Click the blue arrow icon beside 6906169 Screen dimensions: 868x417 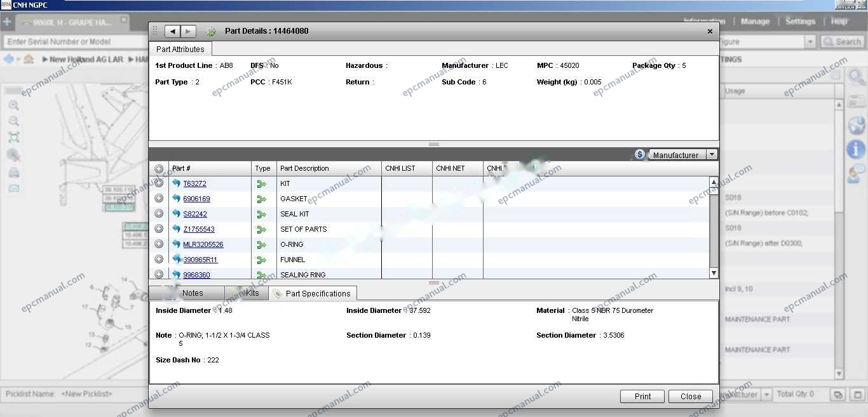pos(176,198)
